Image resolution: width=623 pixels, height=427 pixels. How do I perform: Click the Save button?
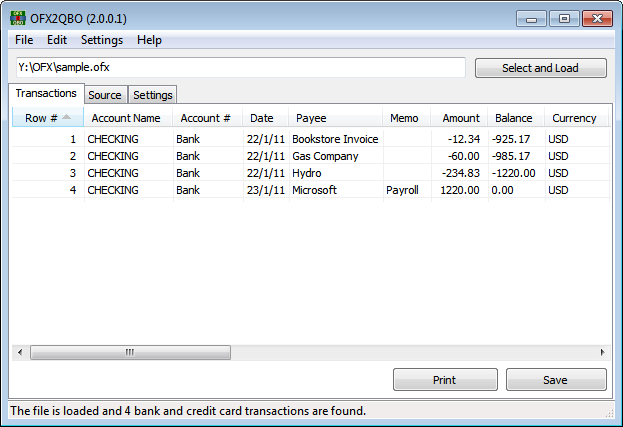(556, 380)
